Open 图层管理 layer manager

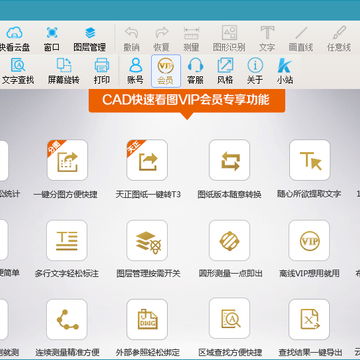coord(90,39)
